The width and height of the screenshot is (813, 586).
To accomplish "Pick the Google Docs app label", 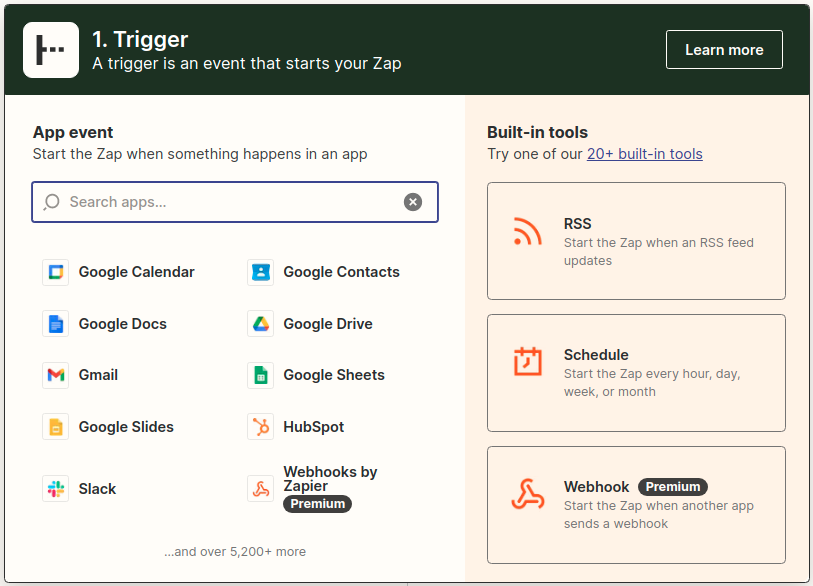I will click(x=123, y=324).
